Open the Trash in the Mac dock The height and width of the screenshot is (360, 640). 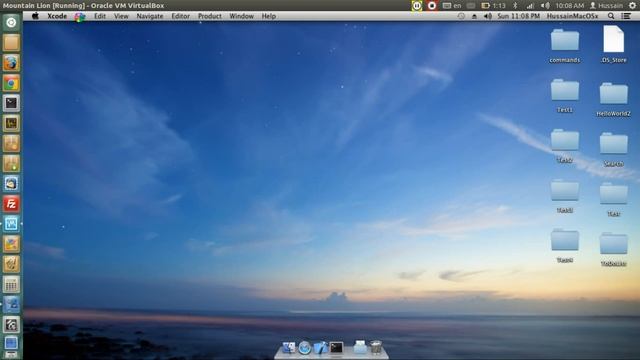tap(376, 348)
